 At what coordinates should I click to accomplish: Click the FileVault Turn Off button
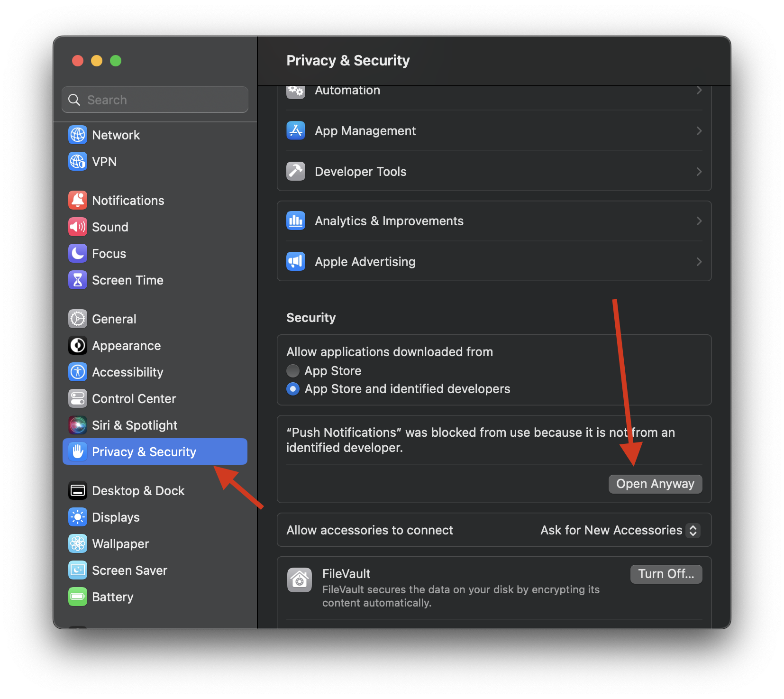(666, 574)
